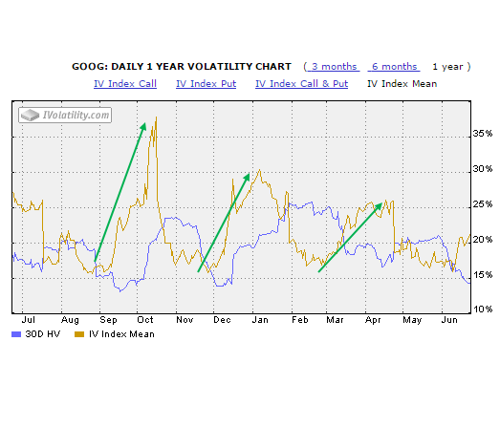
Task: Click the Jul month label
Action: 28,320
